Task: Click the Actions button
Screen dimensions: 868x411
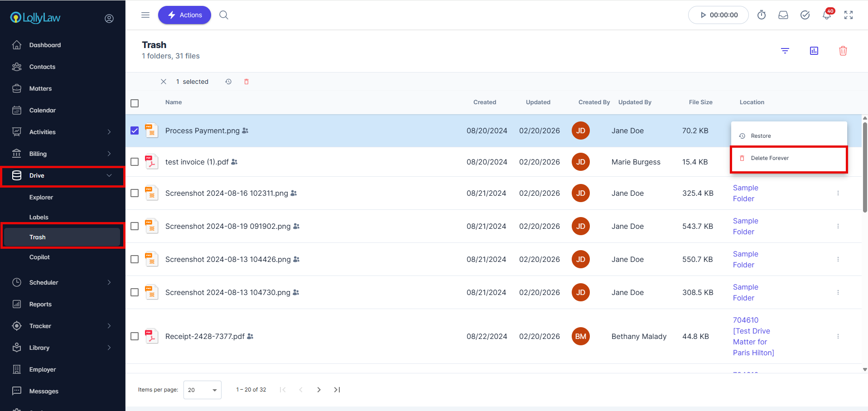Action: pos(184,15)
